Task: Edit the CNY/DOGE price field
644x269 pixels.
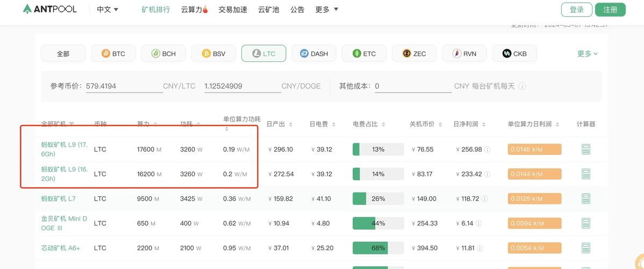Action: (243, 87)
